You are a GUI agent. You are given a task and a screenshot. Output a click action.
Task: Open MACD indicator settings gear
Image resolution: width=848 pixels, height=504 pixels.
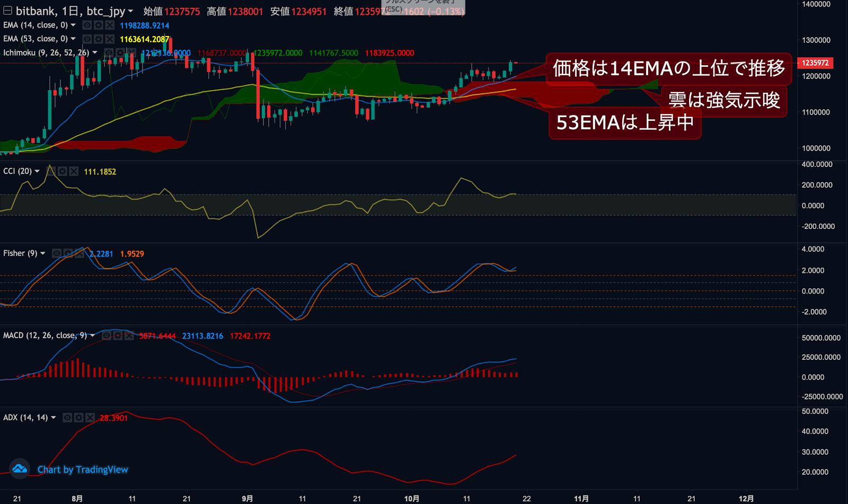[x=118, y=335]
